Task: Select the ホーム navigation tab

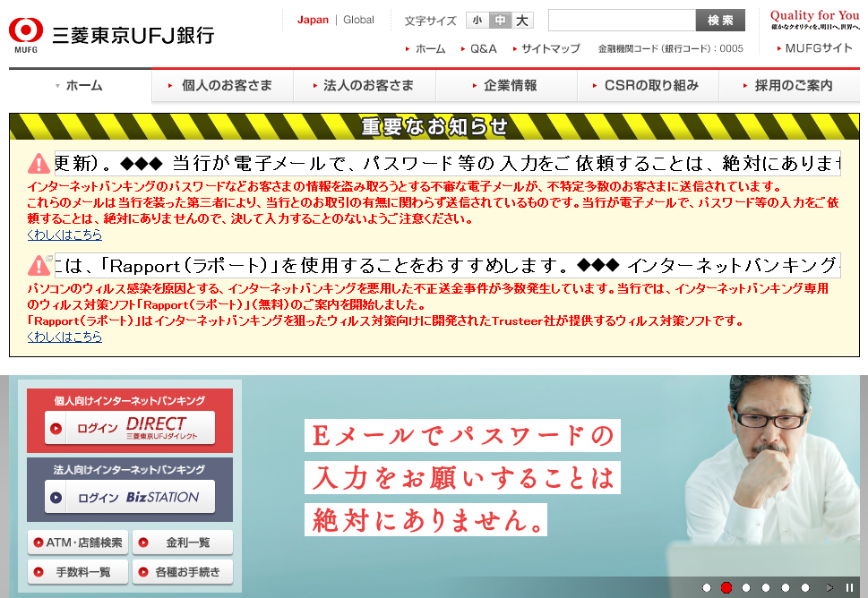Action: (80, 86)
